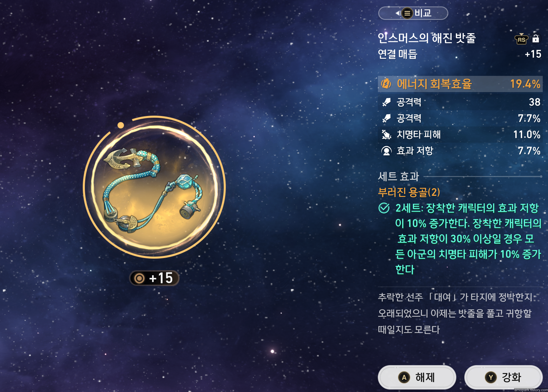Click the 치명타 피해 crit damage icon
Screen dimensions: 548x392
[386, 134]
